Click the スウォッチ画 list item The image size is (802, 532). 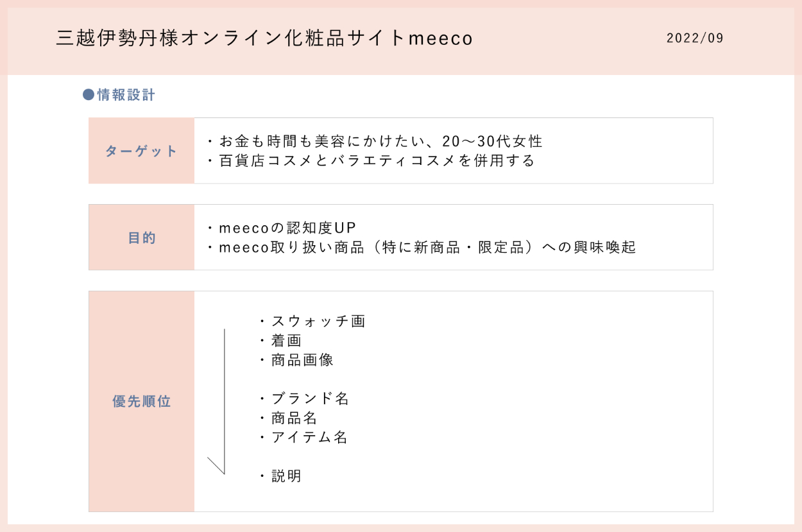point(318,322)
